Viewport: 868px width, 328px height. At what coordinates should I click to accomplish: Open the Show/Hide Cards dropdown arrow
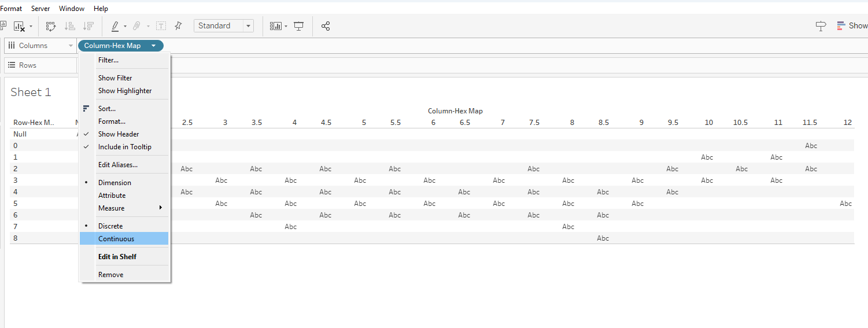pyautogui.click(x=286, y=27)
